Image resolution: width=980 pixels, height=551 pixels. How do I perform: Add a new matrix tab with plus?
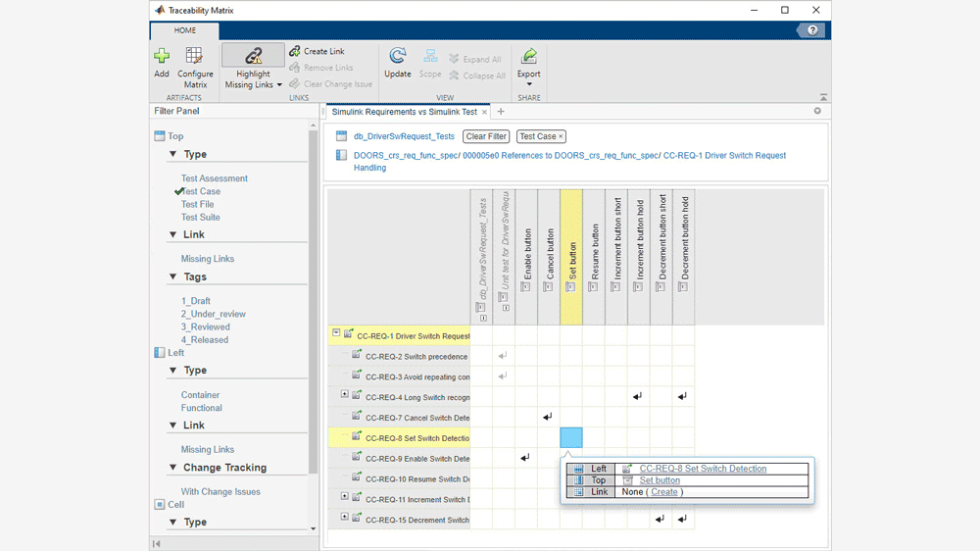click(501, 112)
